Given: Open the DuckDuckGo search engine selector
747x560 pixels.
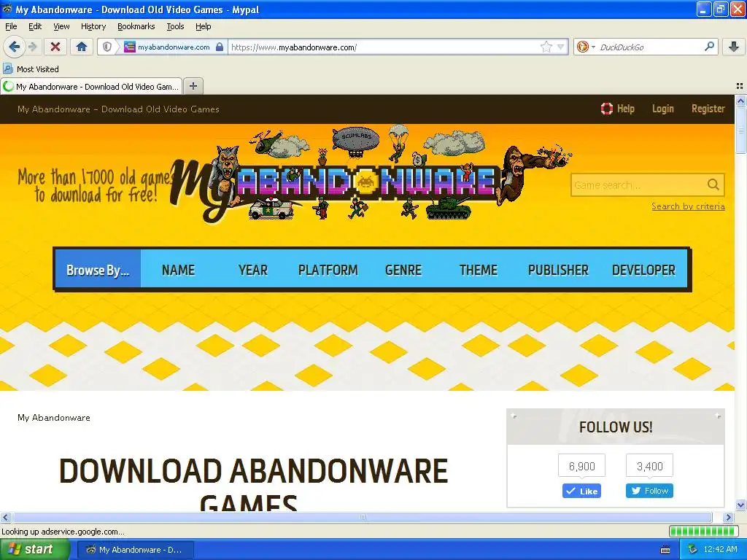Looking at the screenshot, I should [585, 47].
